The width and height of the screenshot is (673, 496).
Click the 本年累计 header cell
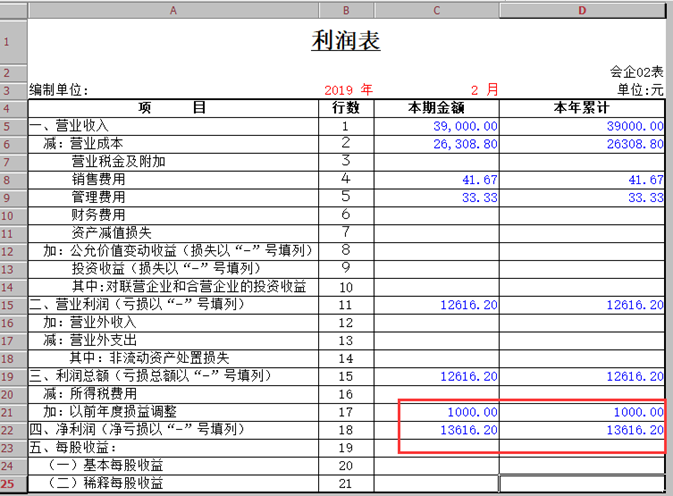[582, 108]
